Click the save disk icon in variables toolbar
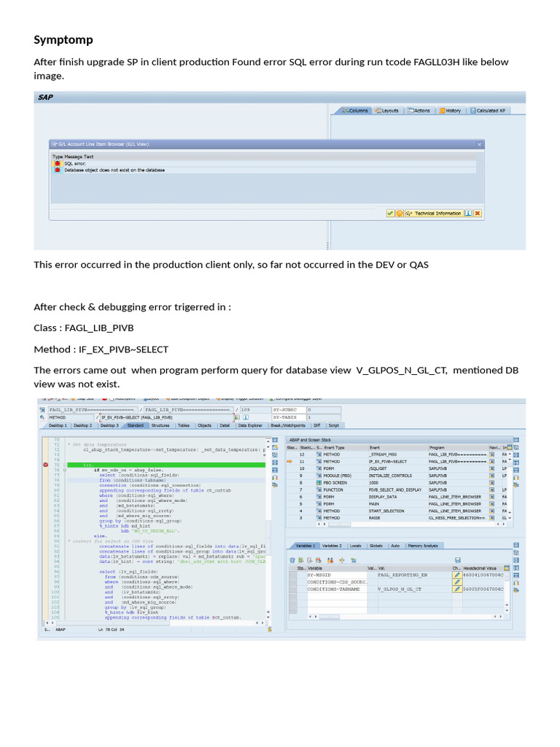560x747 pixels. tap(458, 560)
